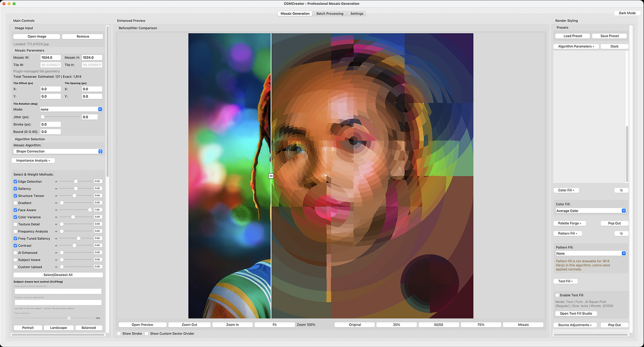Click Load Preset
Viewport: 644px width, 347px height.
(x=573, y=36)
